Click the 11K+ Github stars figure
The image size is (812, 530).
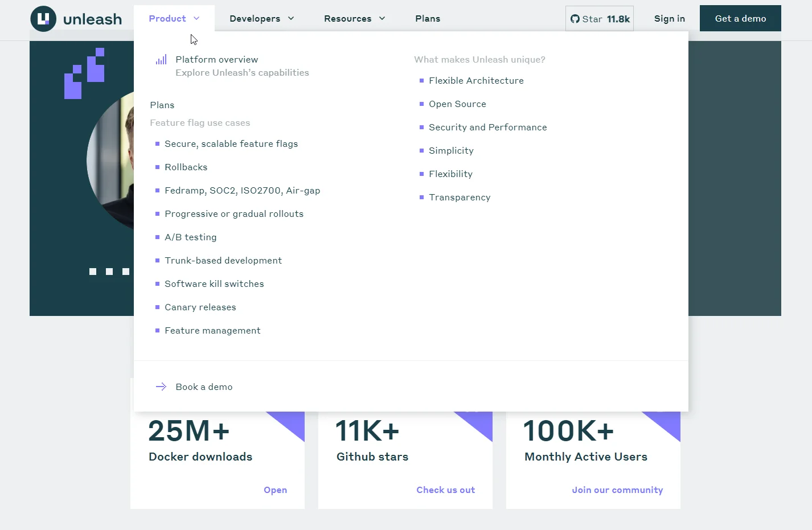[x=367, y=431]
